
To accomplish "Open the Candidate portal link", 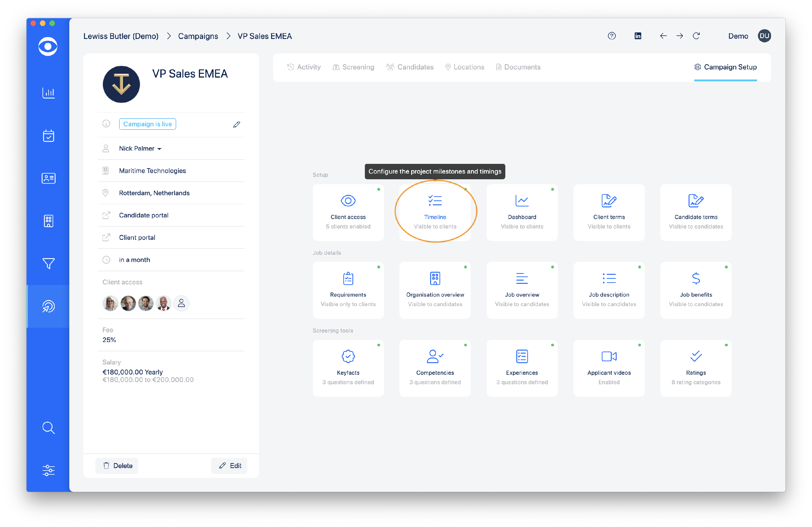I will [144, 215].
